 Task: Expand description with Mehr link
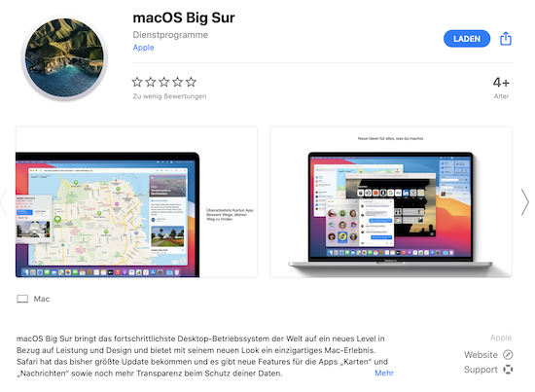point(384,373)
